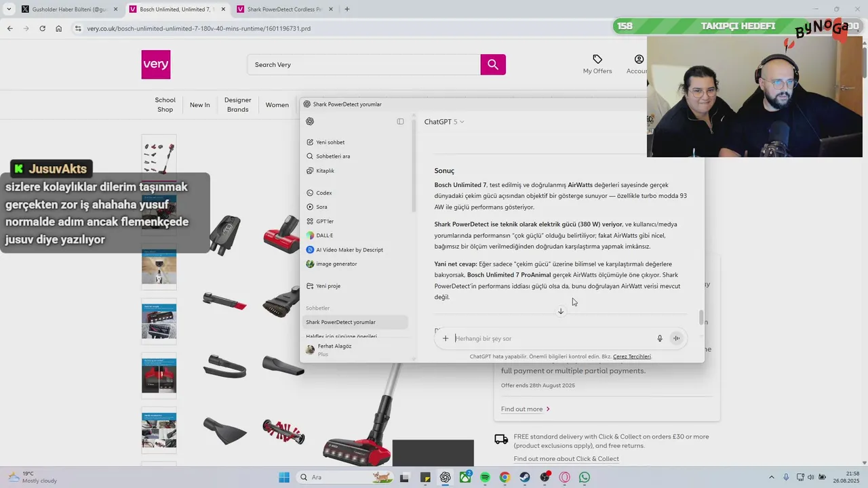This screenshot has height=488, width=868.
Task: Close the Bosch Unlimited browser tab
Action: pos(222,9)
